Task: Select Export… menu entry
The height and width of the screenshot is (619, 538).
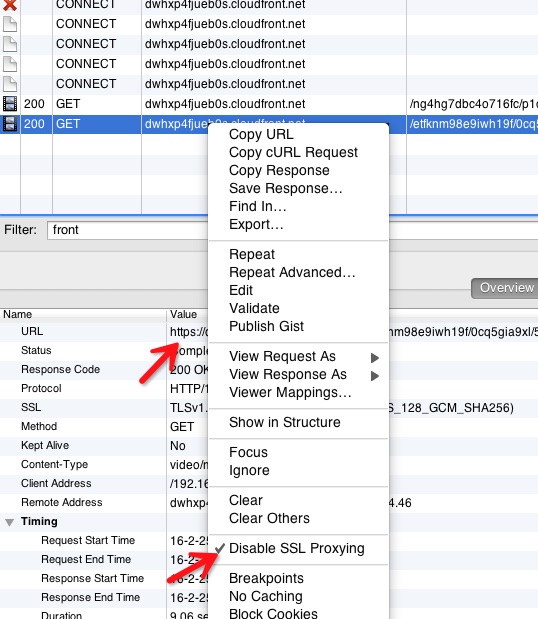Action: coord(256,224)
